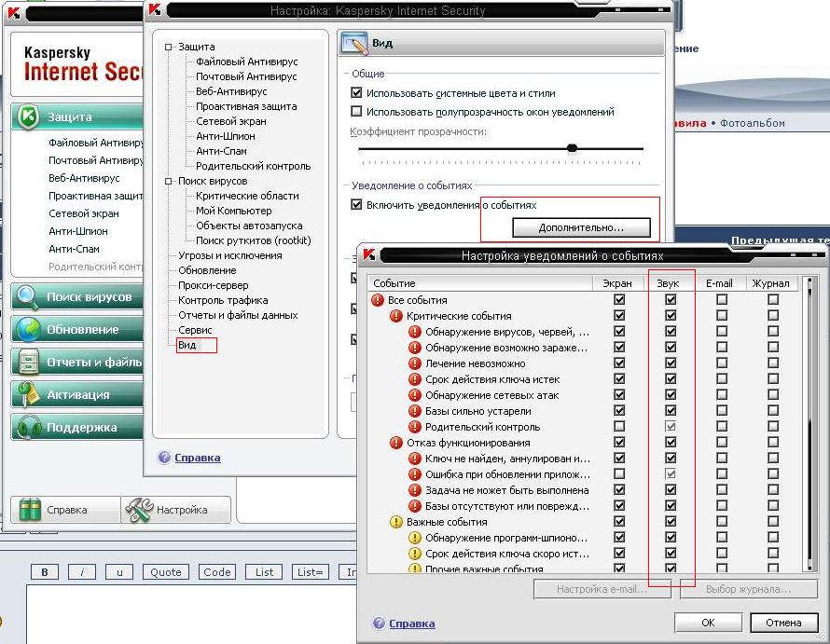This screenshot has height=644, width=830.
Task: Open Отчеты и файлы данных in the settings tree
Action: coord(238,315)
